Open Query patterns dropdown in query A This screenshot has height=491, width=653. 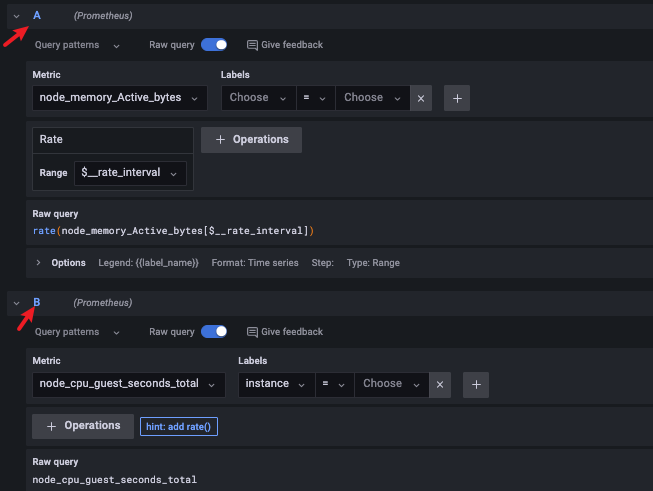pyautogui.click(x=77, y=45)
